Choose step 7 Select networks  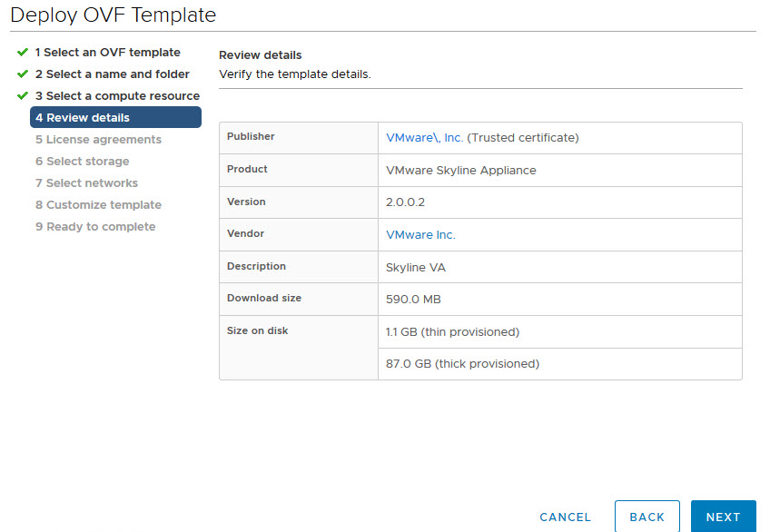[86, 183]
